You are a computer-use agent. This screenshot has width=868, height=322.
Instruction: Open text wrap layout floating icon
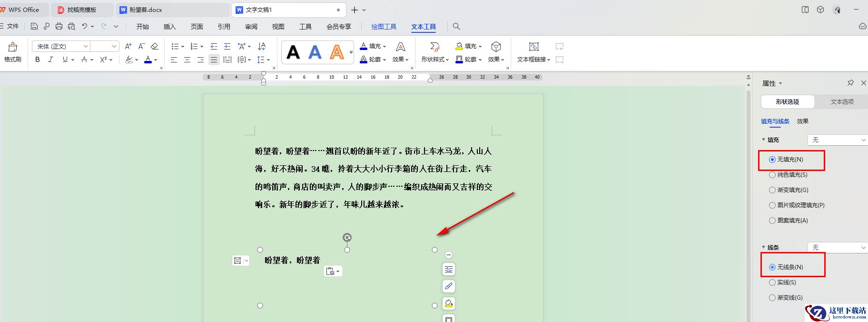(x=449, y=269)
